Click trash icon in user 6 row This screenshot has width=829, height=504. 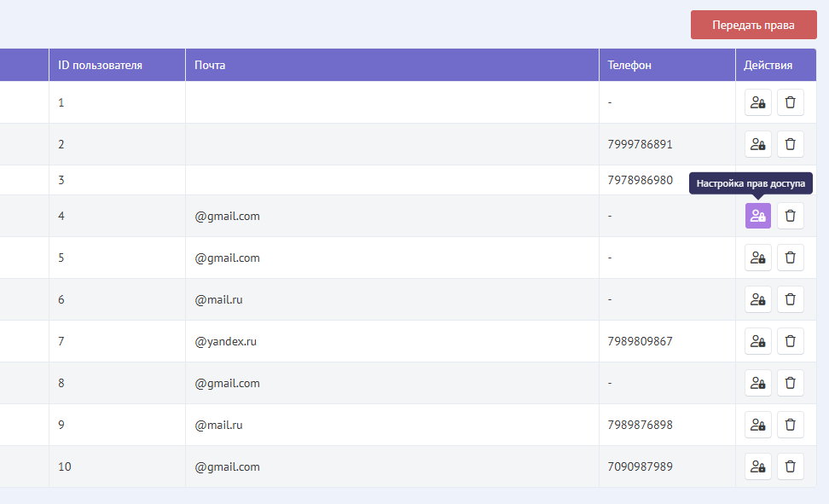click(x=790, y=299)
